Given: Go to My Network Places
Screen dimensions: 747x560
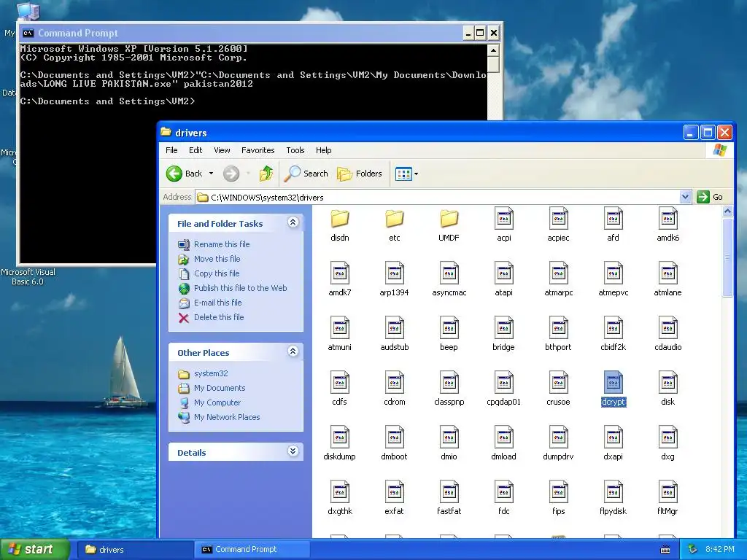Looking at the screenshot, I should coord(227,416).
